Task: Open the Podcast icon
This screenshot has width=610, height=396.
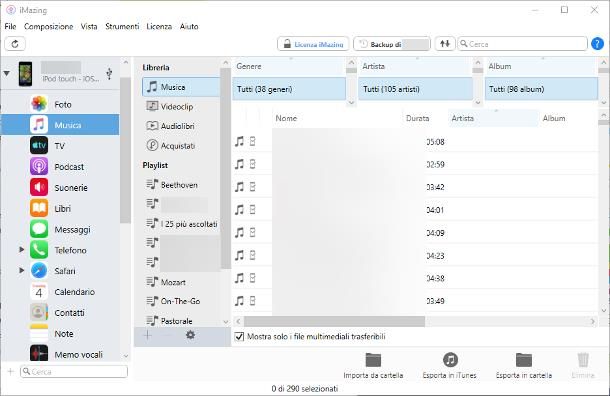Action: pos(39,166)
